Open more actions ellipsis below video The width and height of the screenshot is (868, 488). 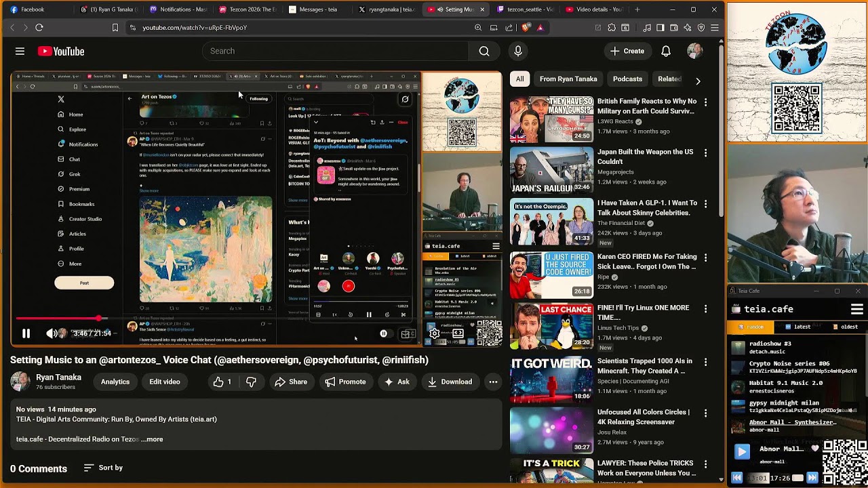pyautogui.click(x=493, y=382)
